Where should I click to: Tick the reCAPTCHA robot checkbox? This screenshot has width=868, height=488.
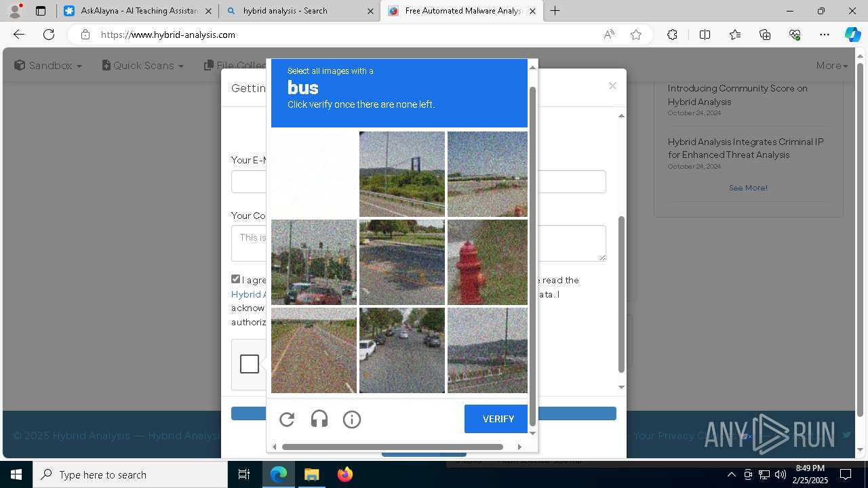[250, 364]
